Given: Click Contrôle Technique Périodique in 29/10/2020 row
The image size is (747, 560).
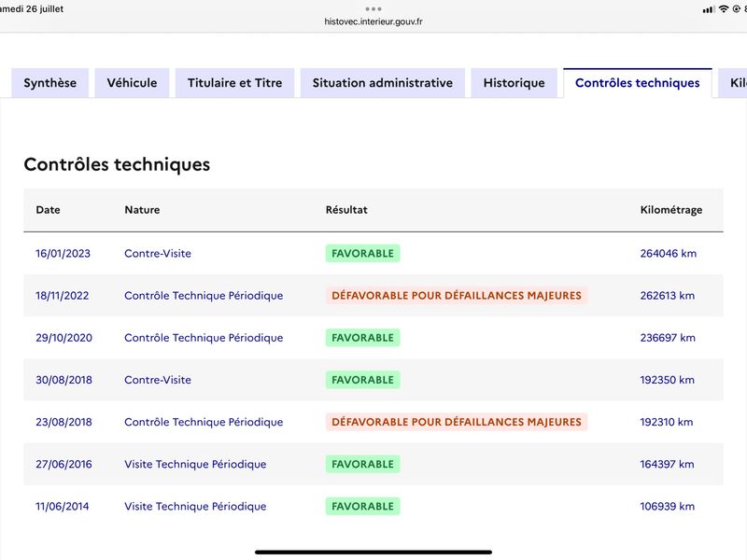Looking at the screenshot, I should (204, 338).
